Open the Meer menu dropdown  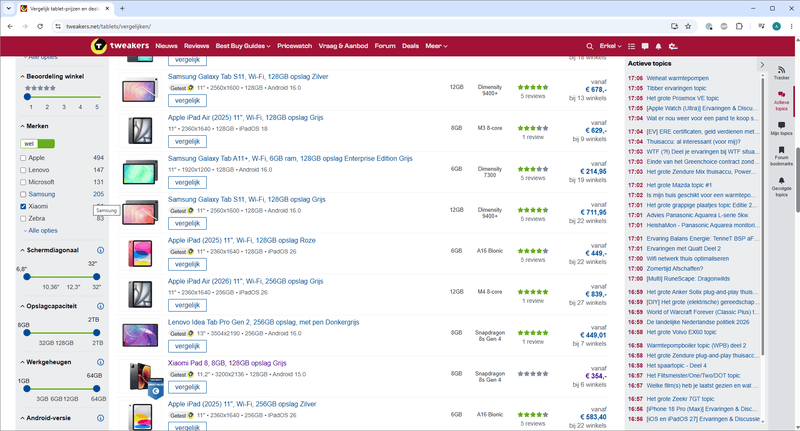pyautogui.click(x=436, y=46)
